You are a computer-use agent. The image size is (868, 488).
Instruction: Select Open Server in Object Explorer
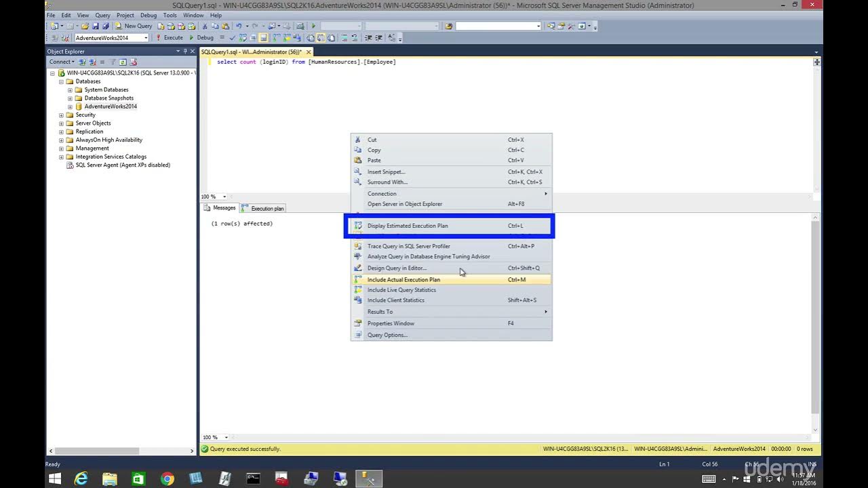451,203
